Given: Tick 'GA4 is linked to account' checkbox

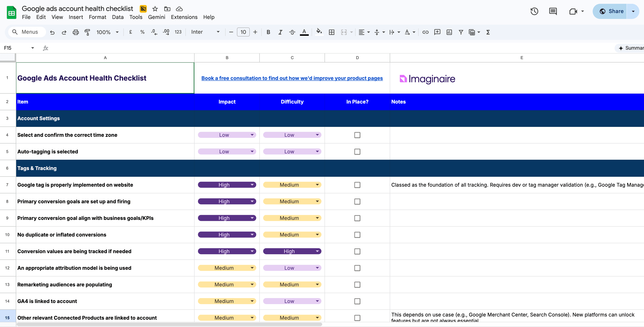Looking at the screenshot, I should pos(357,301).
